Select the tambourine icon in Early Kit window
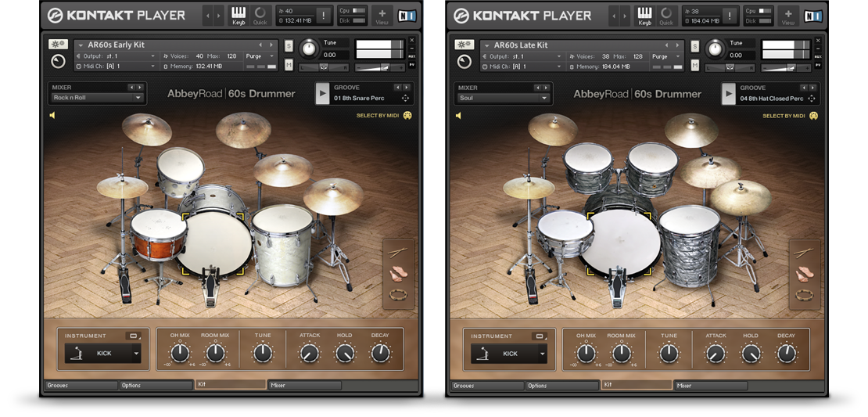The width and height of the screenshot is (868, 417). [397, 295]
